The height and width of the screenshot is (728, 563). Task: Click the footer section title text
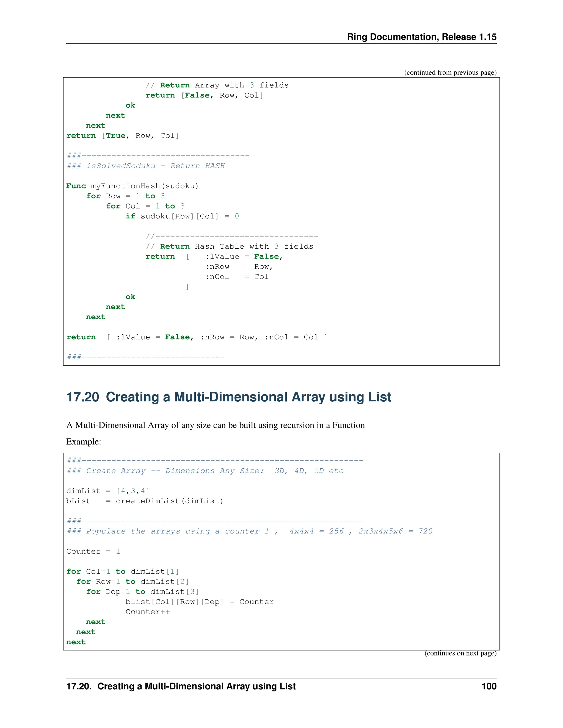(181, 686)
